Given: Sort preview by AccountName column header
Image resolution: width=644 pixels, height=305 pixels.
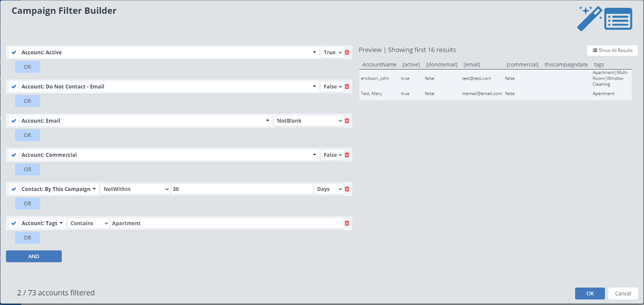Looking at the screenshot, I should pos(379,65).
